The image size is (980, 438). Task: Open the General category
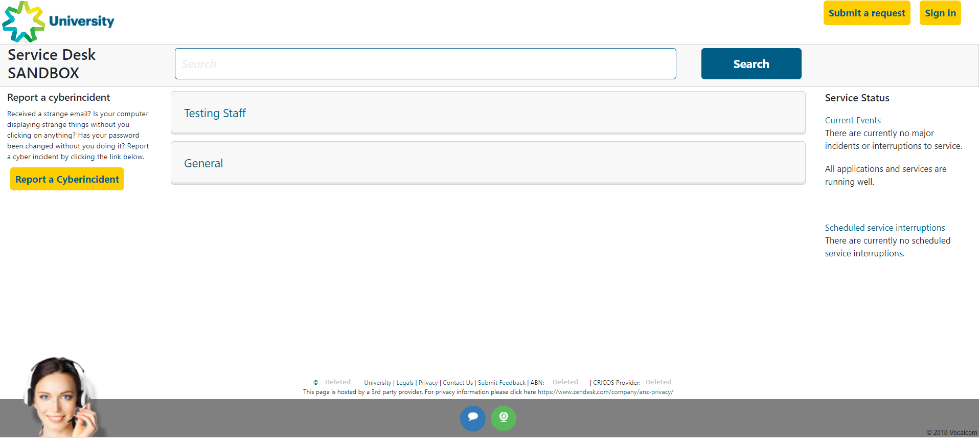click(488, 163)
